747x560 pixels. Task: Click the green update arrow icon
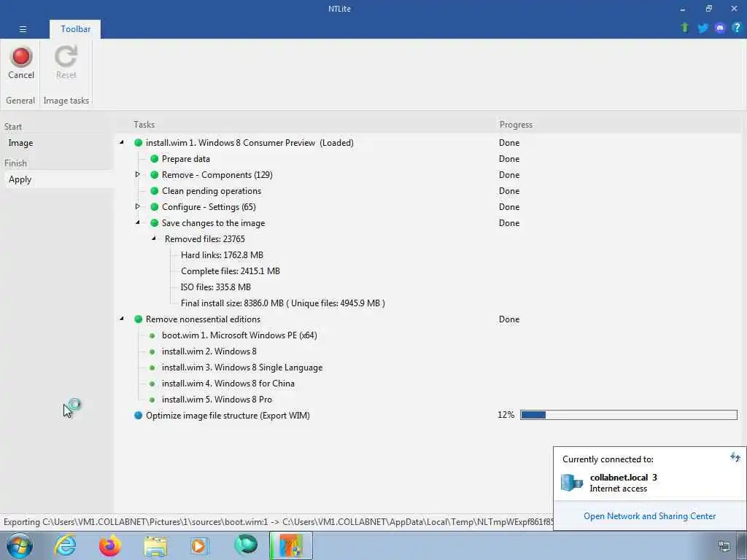point(684,28)
